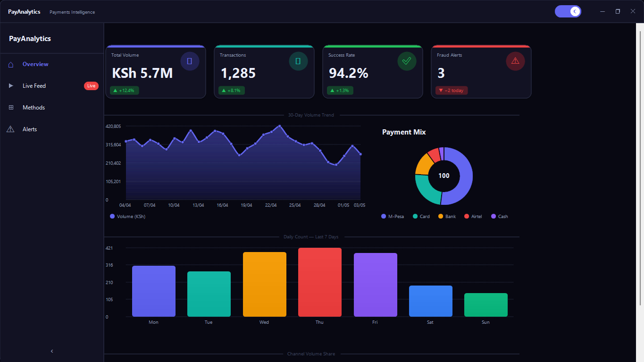Toggle the Cash legend entry

click(x=500, y=217)
